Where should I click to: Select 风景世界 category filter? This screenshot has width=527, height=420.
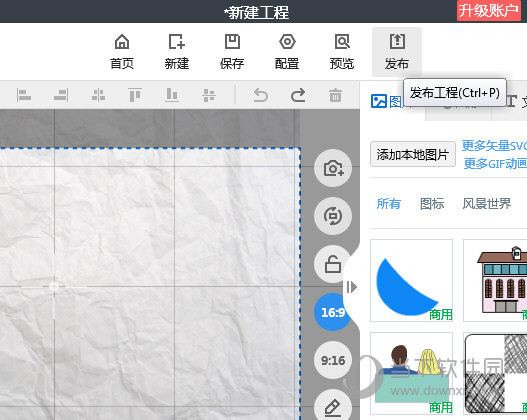(487, 204)
